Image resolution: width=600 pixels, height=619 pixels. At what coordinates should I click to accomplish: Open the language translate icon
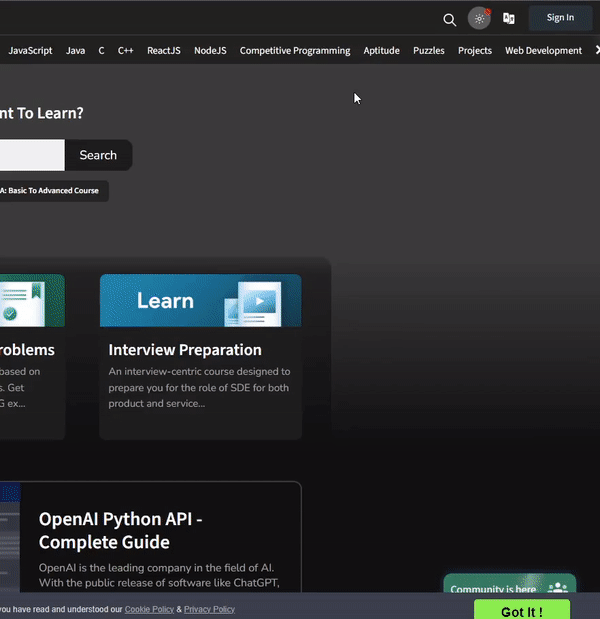[509, 18]
